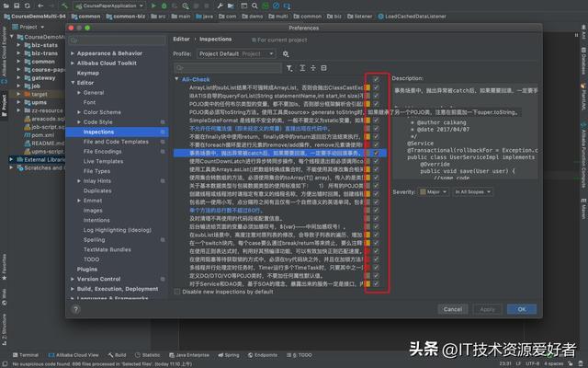Viewport: 588px width, 368px height.
Task: Select Log Highlighting (Ideolog) settings
Action: click(118, 230)
